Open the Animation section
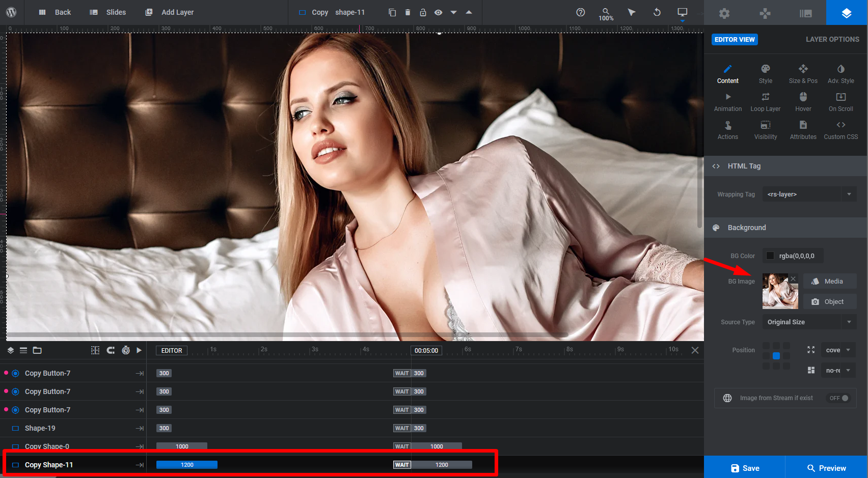Image resolution: width=868 pixels, height=478 pixels. pyautogui.click(x=728, y=102)
